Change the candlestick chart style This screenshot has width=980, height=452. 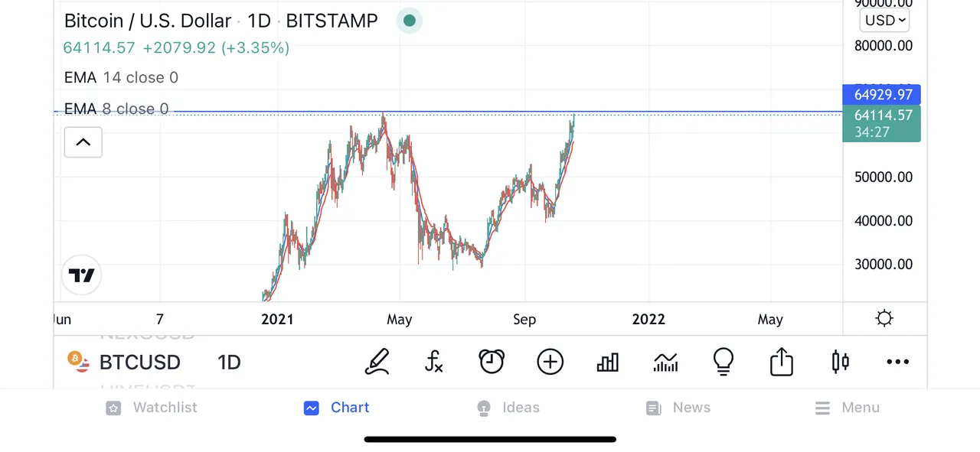[x=840, y=362]
